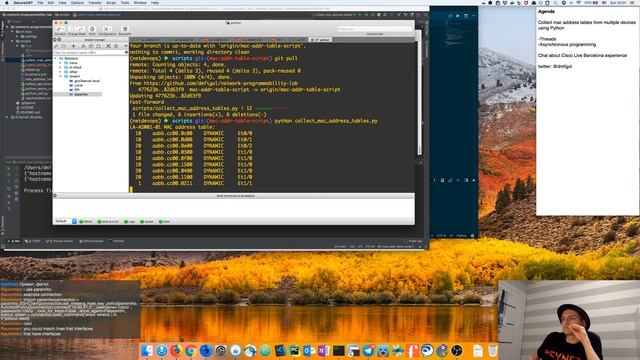Click the '-Asynchronous programming' line in note
The width and height of the screenshot is (640, 360).
click(x=567, y=44)
